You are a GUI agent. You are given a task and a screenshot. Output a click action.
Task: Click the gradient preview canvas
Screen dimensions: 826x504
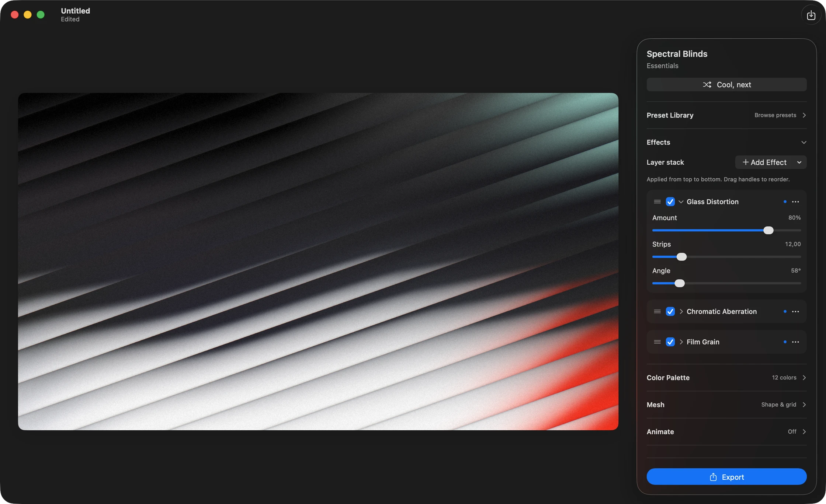pyautogui.click(x=318, y=262)
